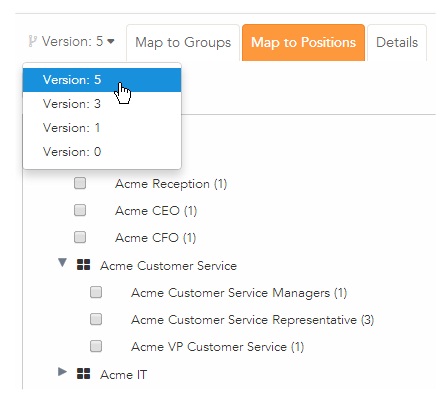This screenshot has height=405, width=445.
Task: Tick the Acme CEO checkbox
Action: [x=80, y=210]
